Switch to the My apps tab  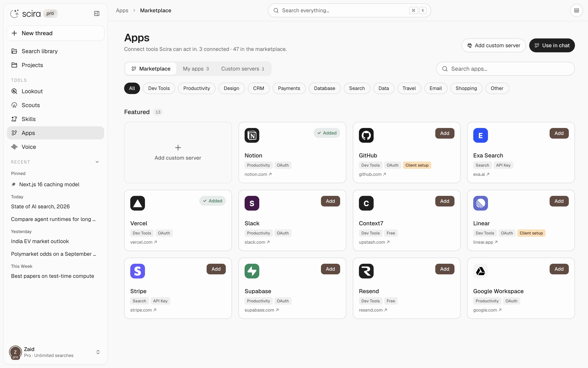pos(196,69)
